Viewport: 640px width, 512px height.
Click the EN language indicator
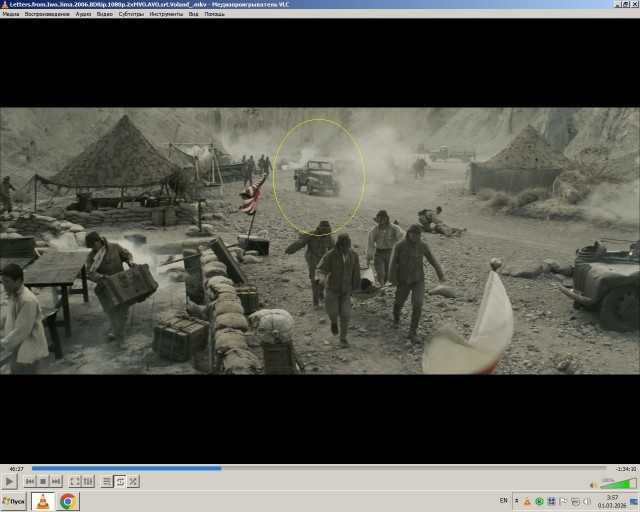504,501
